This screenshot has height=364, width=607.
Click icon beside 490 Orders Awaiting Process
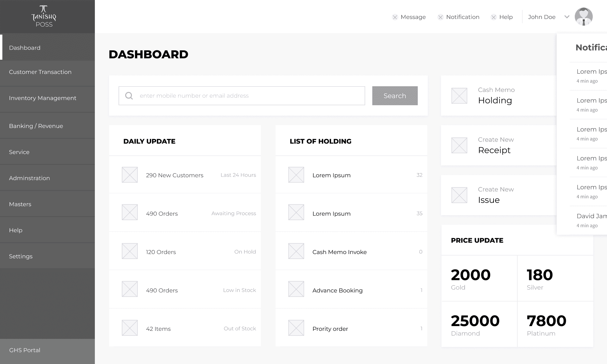tap(130, 212)
